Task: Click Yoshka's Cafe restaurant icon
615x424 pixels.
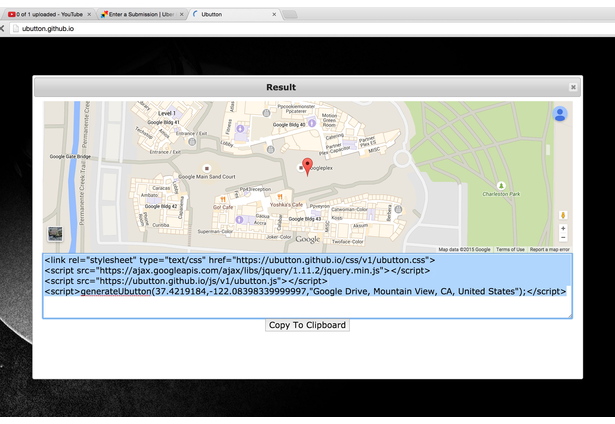Action: [280, 197]
